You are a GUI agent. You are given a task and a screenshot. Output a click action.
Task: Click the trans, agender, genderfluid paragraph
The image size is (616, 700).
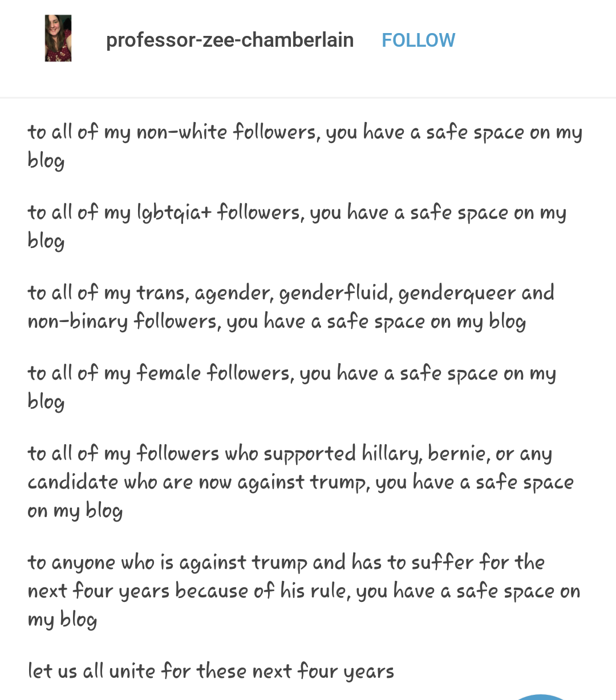tap(291, 307)
